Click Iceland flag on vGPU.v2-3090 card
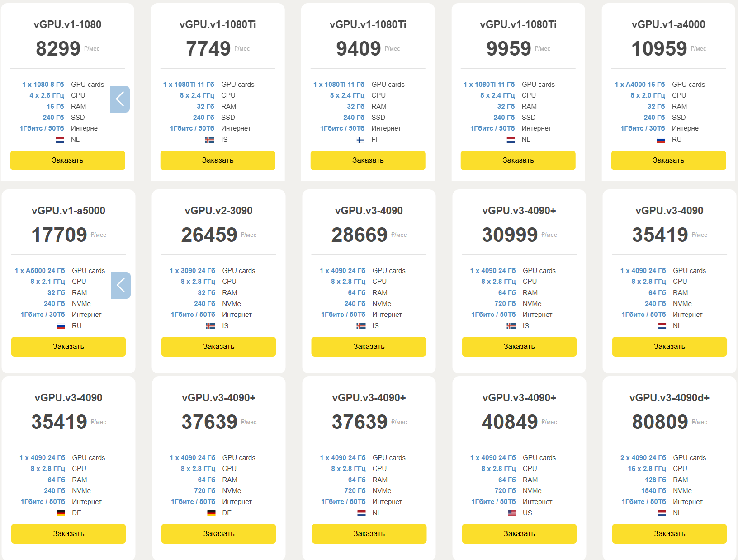 point(211,326)
